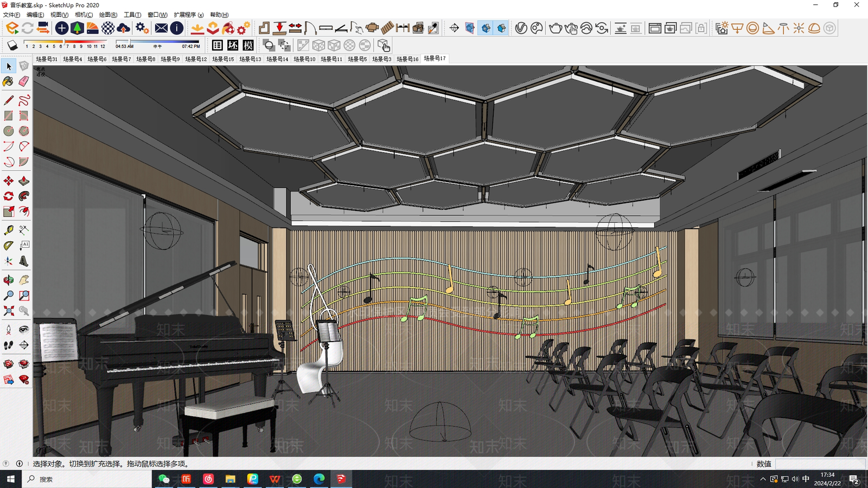Pick the Pan hand tool
The image size is (868, 488).
pyautogui.click(x=24, y=280)
